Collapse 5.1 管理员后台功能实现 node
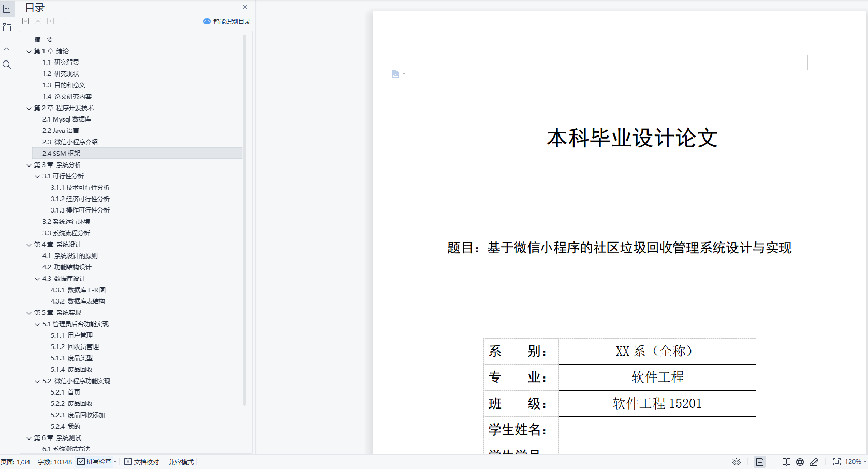 (x=37, y=324)
